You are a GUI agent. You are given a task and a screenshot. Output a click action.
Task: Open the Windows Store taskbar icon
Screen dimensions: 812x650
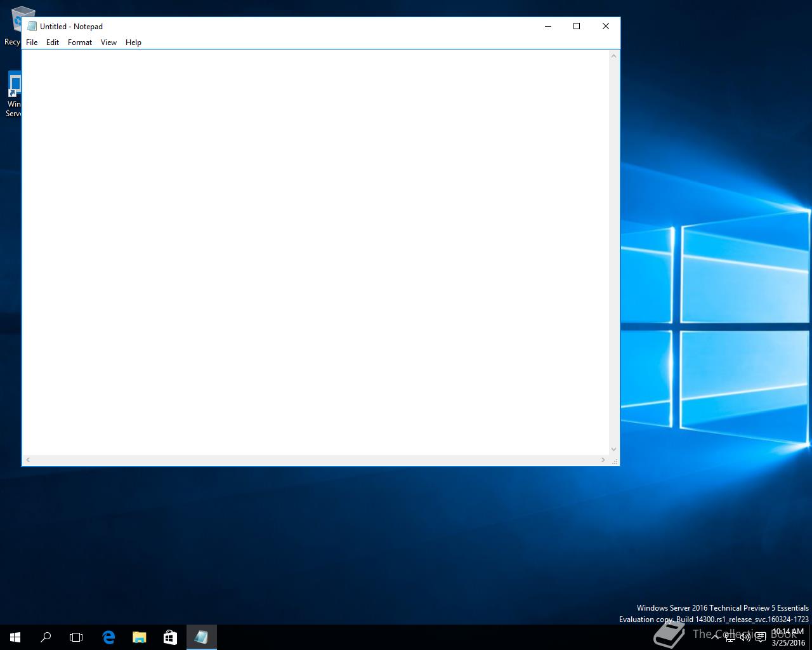(x=170, y=637)
